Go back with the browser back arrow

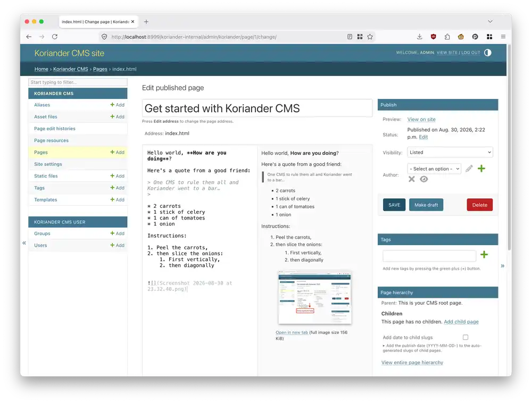tap(29, 37)
